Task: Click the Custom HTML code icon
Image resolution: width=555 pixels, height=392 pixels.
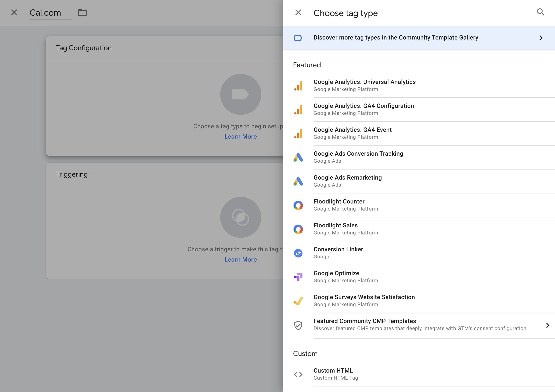Action: click(x=298, y=374)
